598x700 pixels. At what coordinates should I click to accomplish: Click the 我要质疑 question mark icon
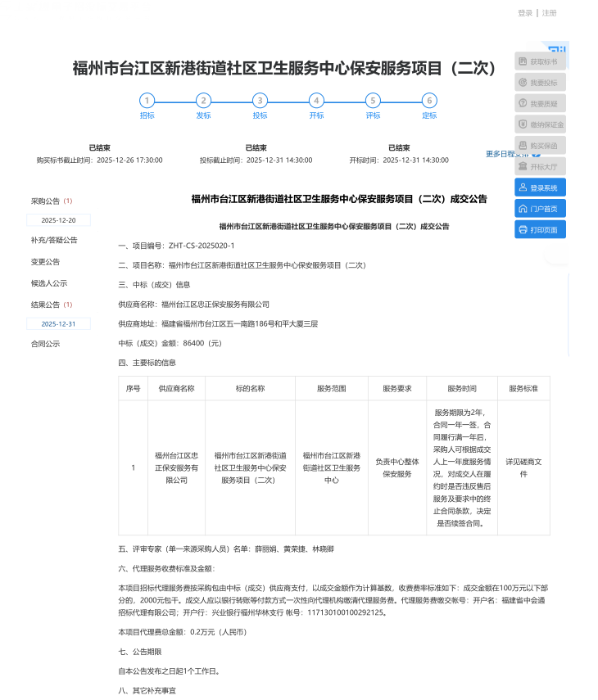[523, 104]
